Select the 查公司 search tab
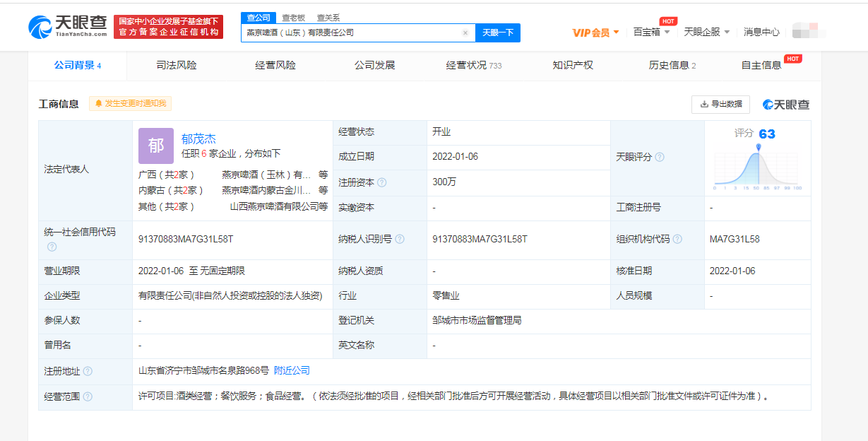 coord(258,18)
